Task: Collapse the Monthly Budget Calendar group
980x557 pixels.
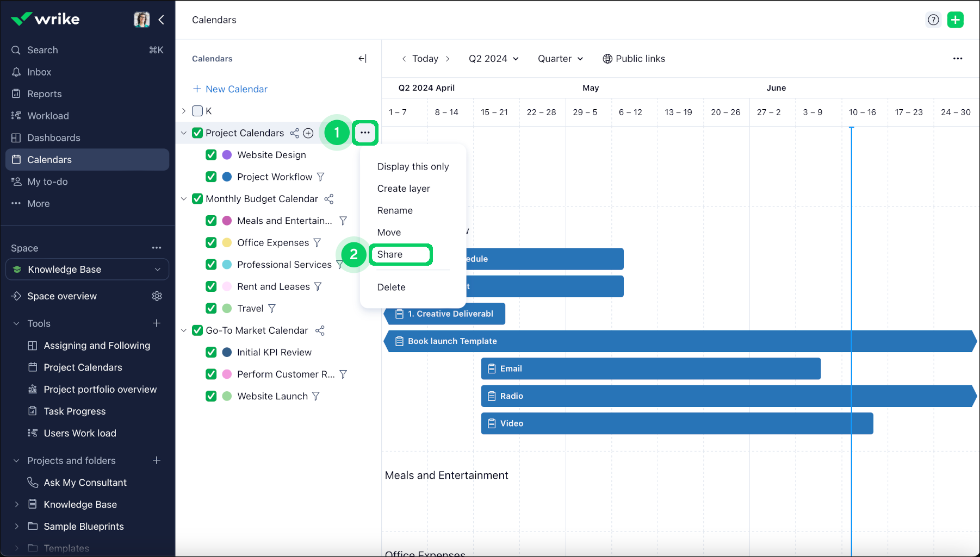Action: point(184,199)
